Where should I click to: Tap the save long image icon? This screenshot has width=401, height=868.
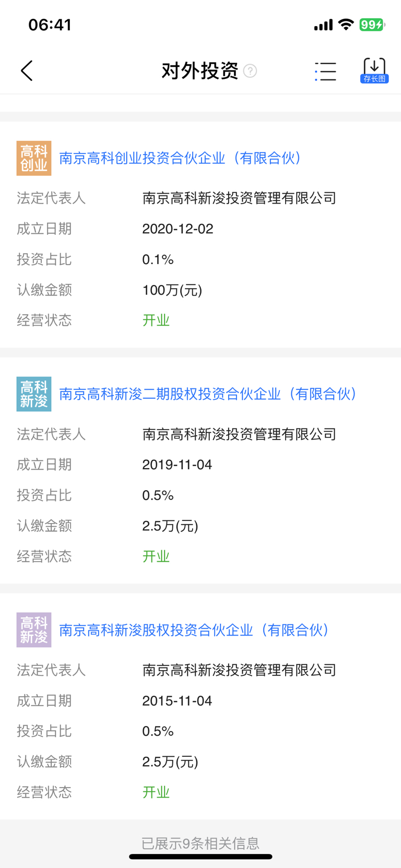tap(374, 70)
